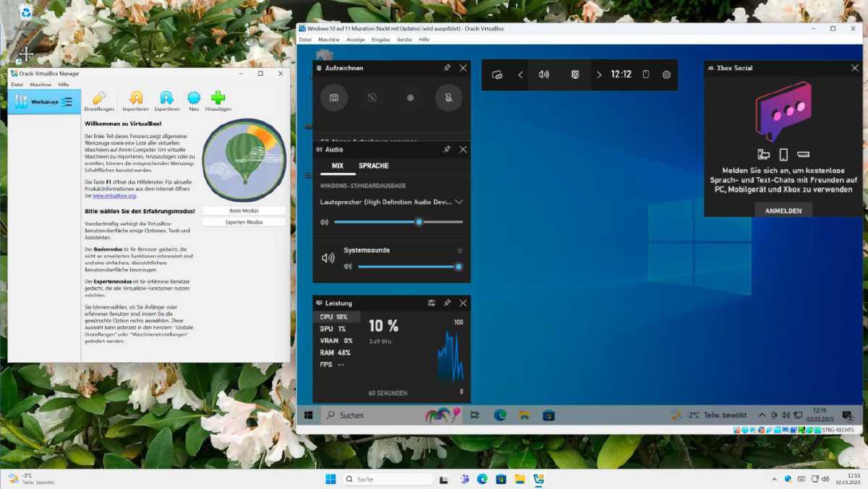
Task: Click the green Hinzufügen plus icon
Action: [218, 101]
